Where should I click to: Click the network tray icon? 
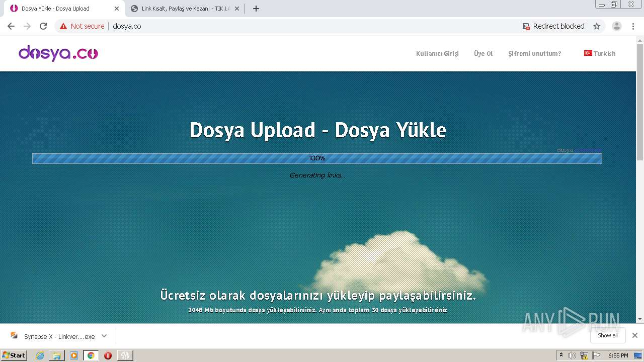[x=584, y=355]
